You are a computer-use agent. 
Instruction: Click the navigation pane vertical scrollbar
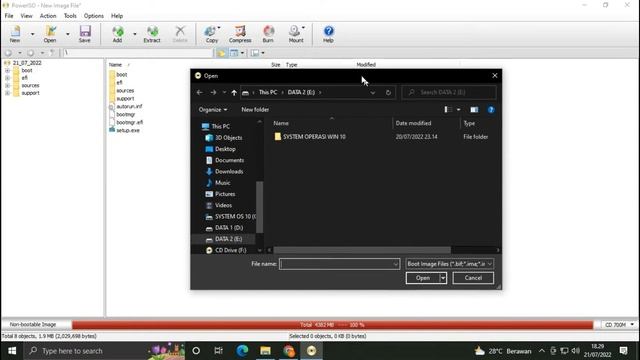pyautogui.click(x=259, y=207)
